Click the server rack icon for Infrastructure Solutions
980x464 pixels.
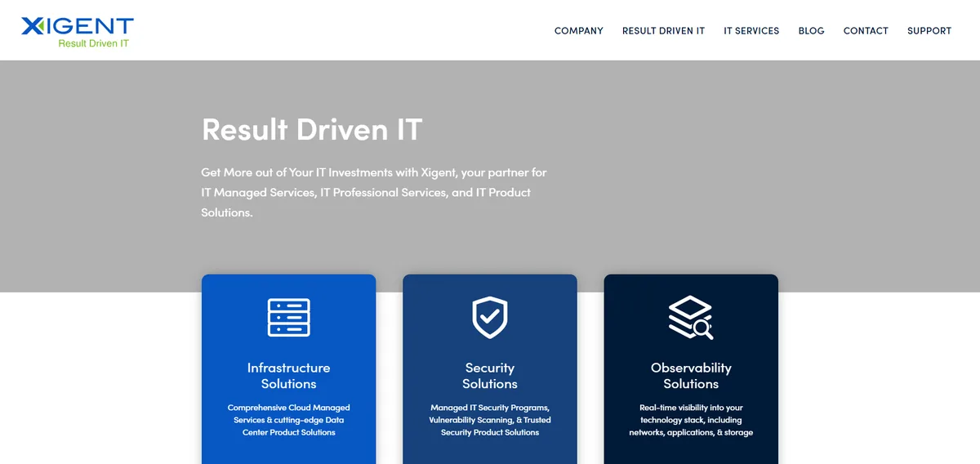coord(289,318)
